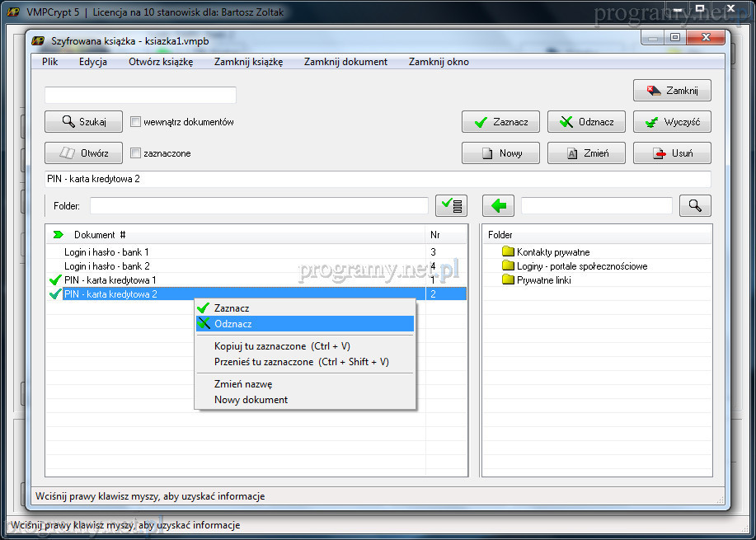Open the Plik menu
The height and width of the screenshot is (540, 756).
pyautogui.click(x=50, y=62)
